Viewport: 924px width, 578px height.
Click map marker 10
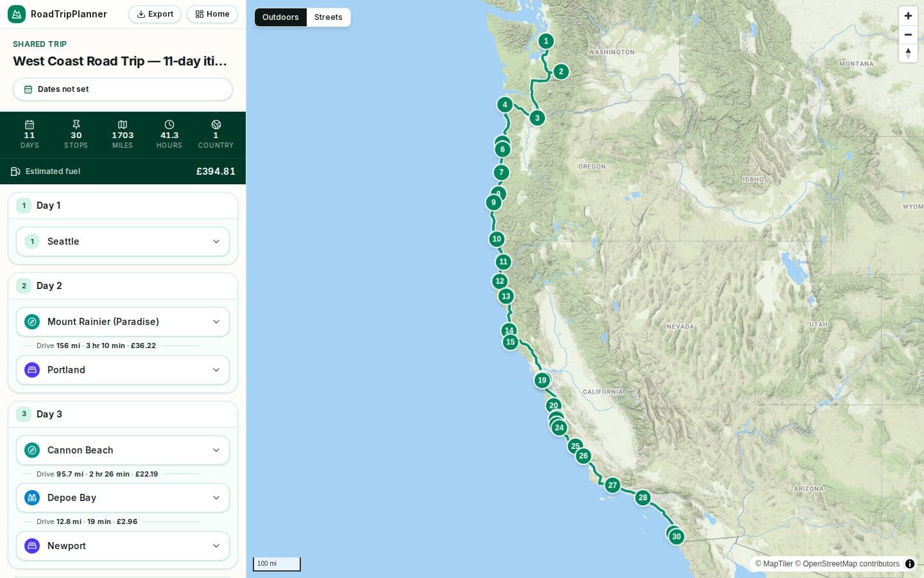point(497,239)
